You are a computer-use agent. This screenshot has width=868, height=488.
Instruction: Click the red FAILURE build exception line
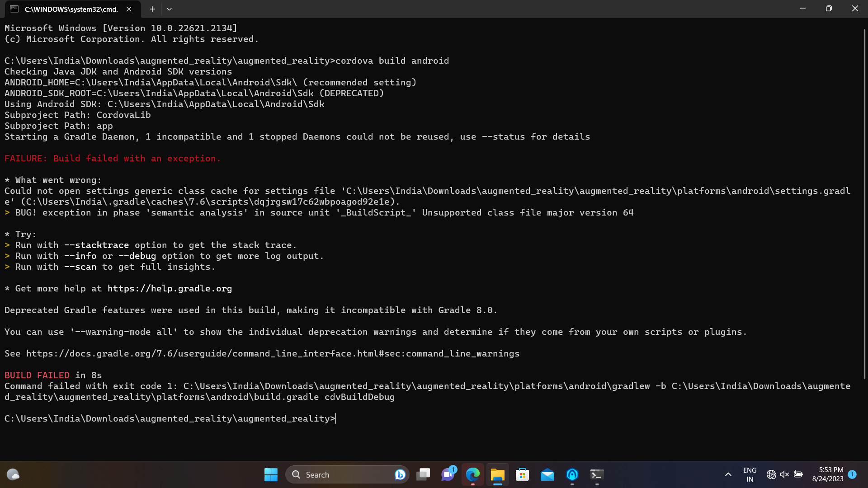(113, 159)
